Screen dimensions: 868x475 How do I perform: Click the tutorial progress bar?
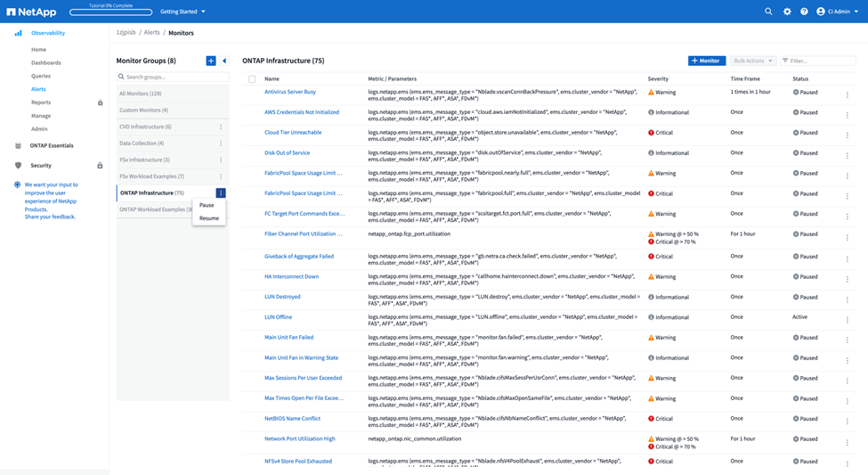coord(110,12)
